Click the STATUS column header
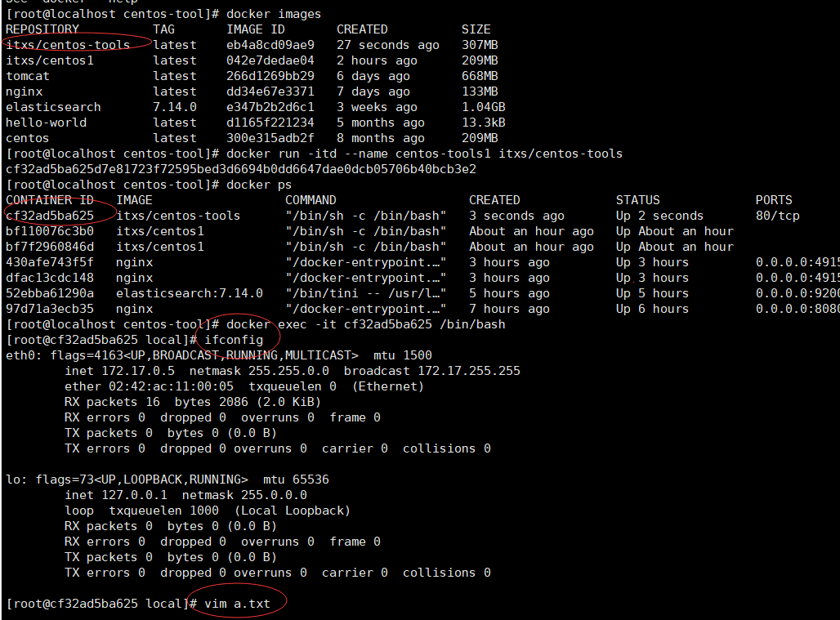 tap(637, 200)
